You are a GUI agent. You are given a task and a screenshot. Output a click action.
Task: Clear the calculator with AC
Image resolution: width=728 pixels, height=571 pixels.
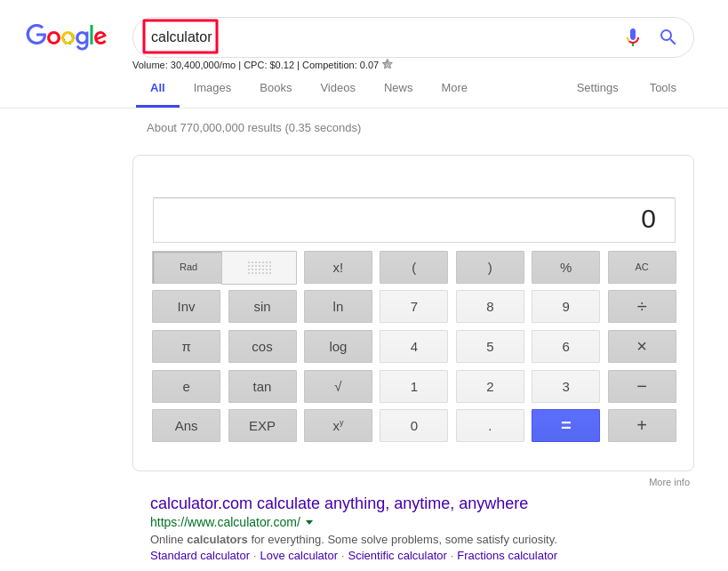(x=642, y=267)
